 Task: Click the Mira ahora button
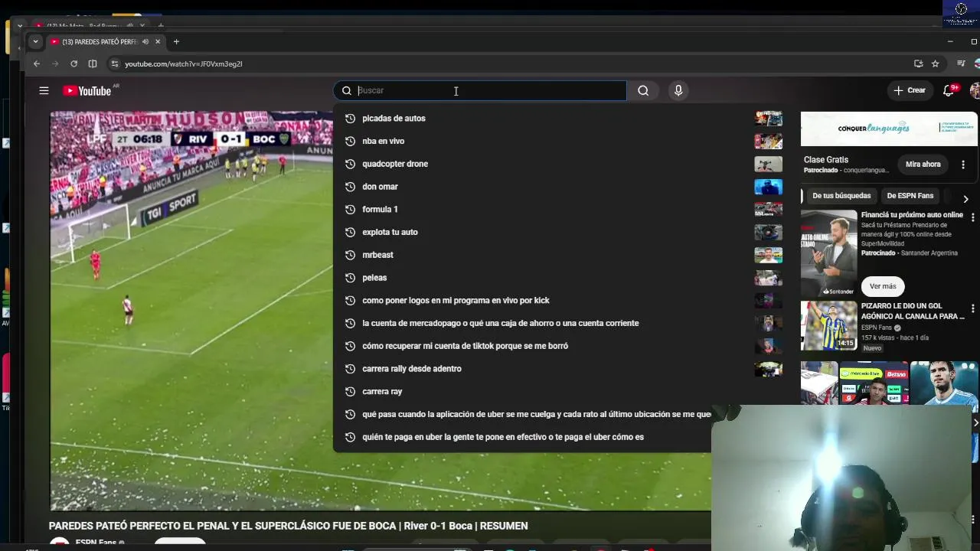(x=923, y=165)
